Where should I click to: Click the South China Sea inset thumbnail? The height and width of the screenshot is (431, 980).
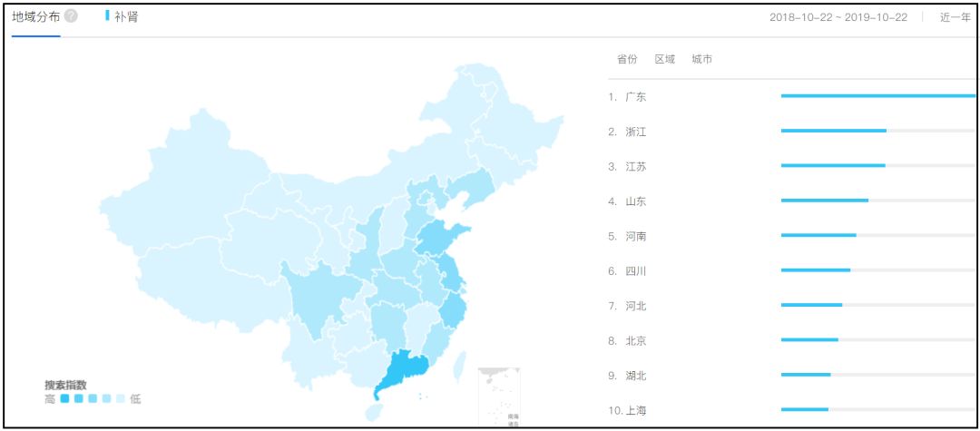[x=499, y=396]
